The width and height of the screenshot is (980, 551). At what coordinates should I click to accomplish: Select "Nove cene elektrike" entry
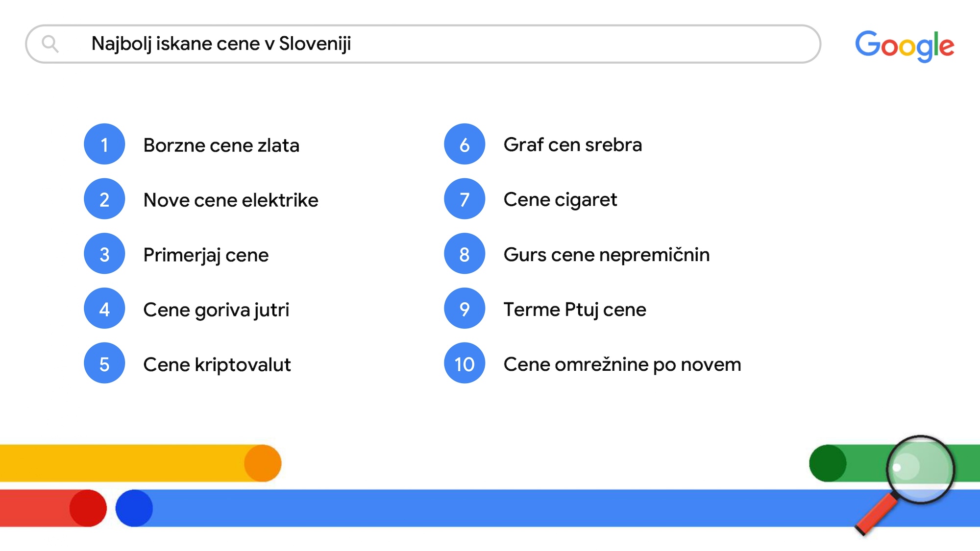(x=231, y=200)
